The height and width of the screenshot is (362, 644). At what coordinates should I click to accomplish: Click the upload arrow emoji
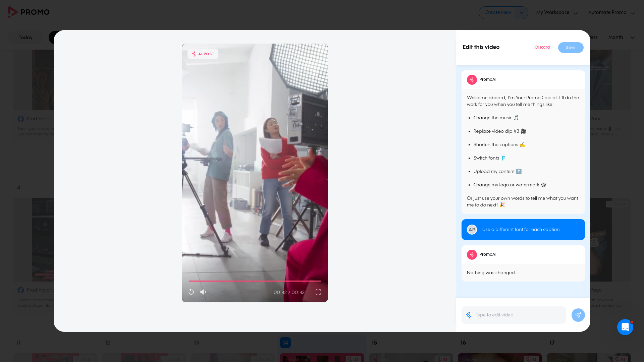click(519, 171)
